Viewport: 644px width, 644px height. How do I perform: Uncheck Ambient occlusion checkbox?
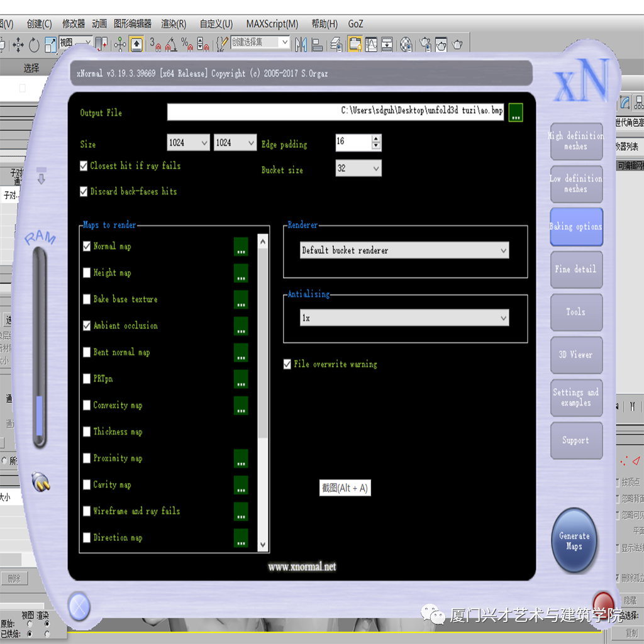[87, 326]
